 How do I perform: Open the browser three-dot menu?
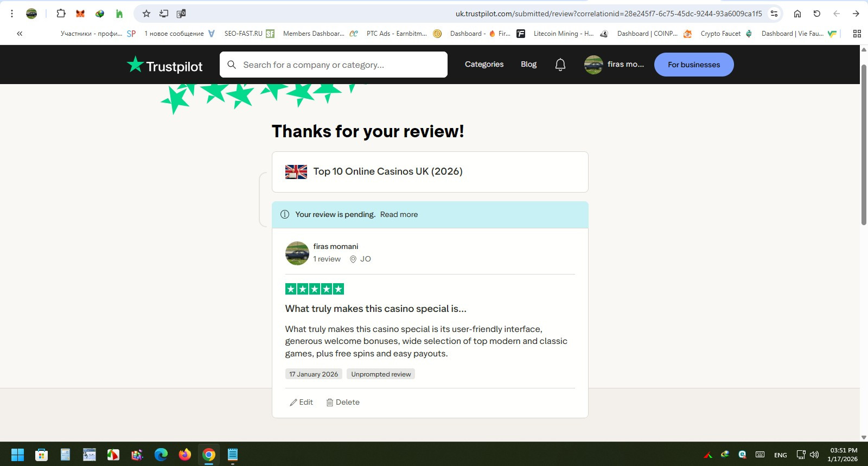coord(12,14)
